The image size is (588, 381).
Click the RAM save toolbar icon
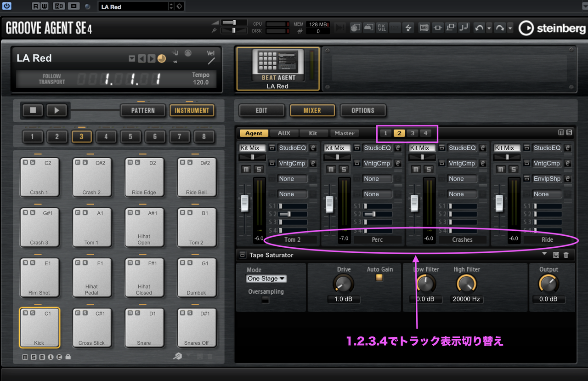coord(424,28)
